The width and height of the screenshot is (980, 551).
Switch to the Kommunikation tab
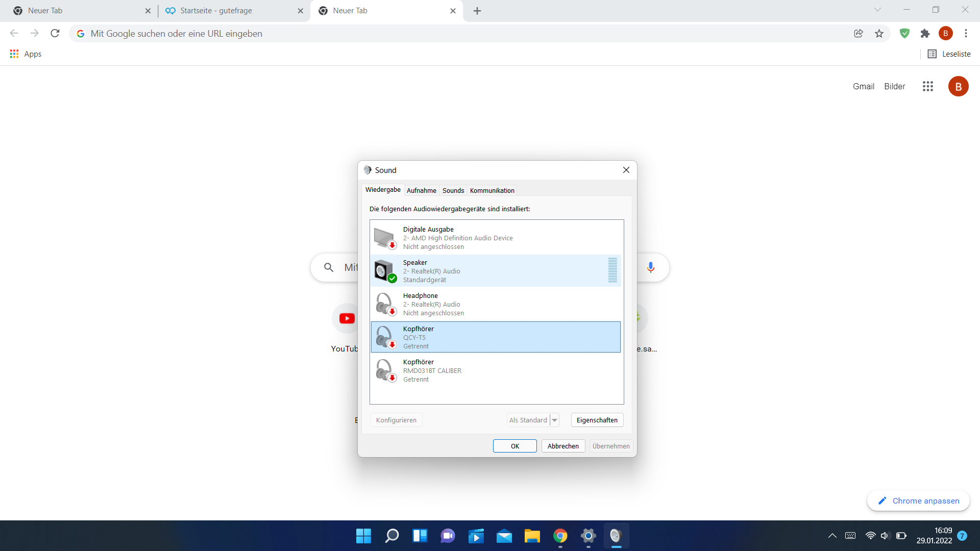[x=492, y=190]
